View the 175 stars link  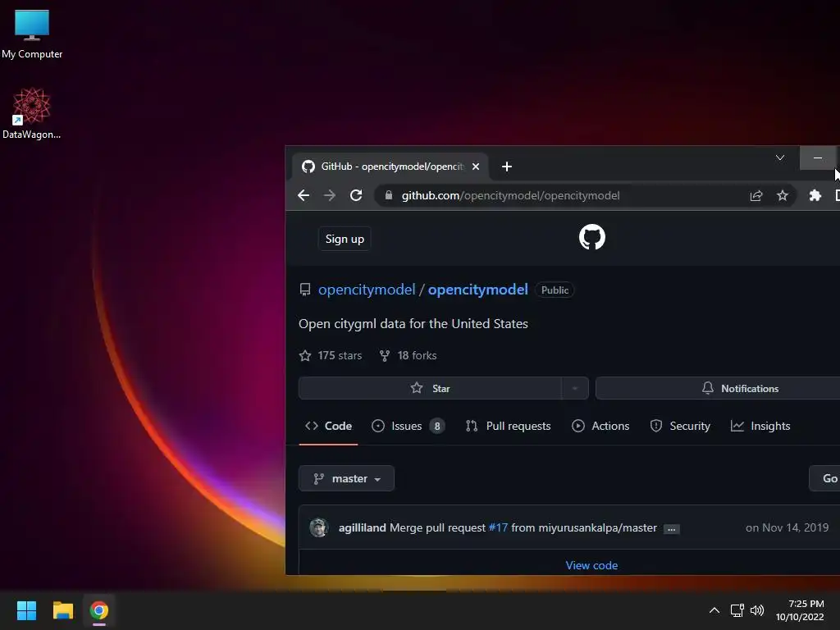pyautogui.click(x=331, y=356)
